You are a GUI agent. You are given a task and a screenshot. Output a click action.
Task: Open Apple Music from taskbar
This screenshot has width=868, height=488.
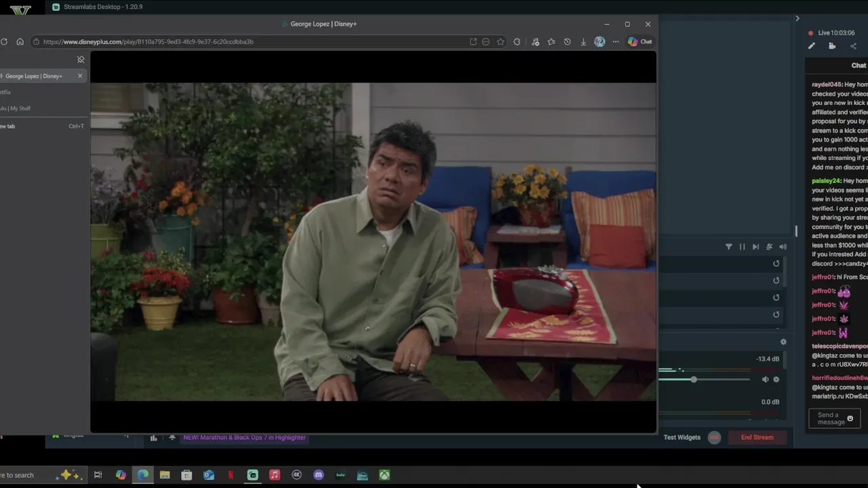(275, 475)
